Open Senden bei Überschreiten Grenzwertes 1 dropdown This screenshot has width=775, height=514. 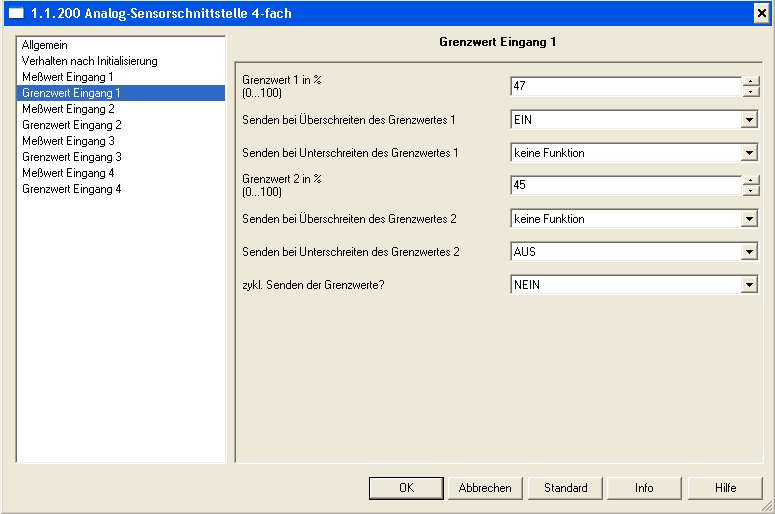pos(749,120)
